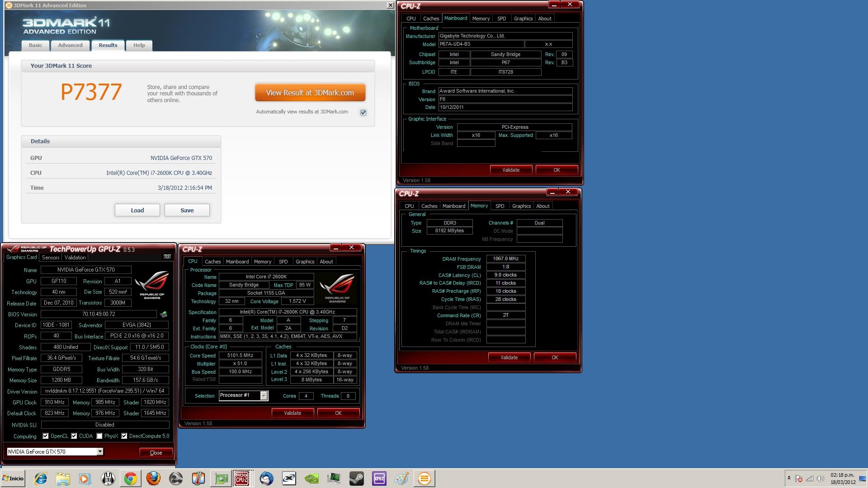
Task: Click OK in the Memory CPU-Z window
Action: coord(555,357)
